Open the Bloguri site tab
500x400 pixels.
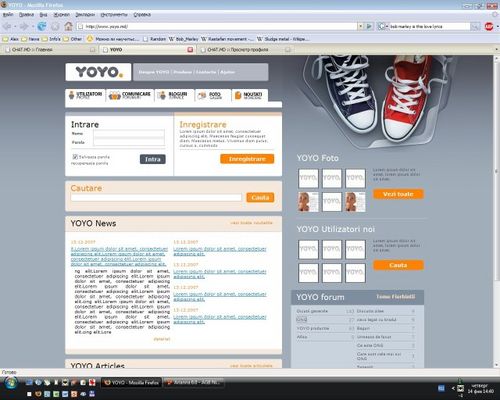(x=175, y=95)
